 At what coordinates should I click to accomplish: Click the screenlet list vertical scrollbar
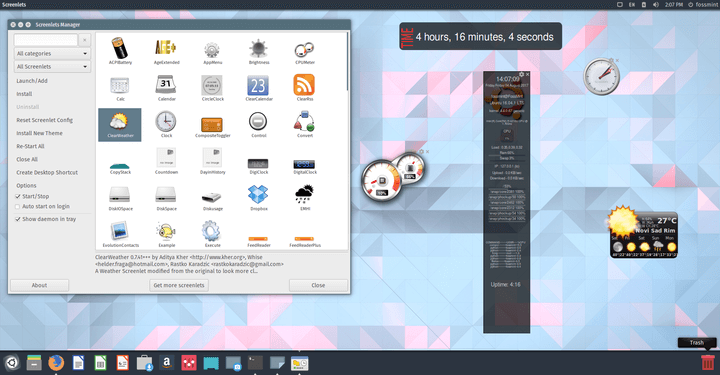click(x=348, y=62)
